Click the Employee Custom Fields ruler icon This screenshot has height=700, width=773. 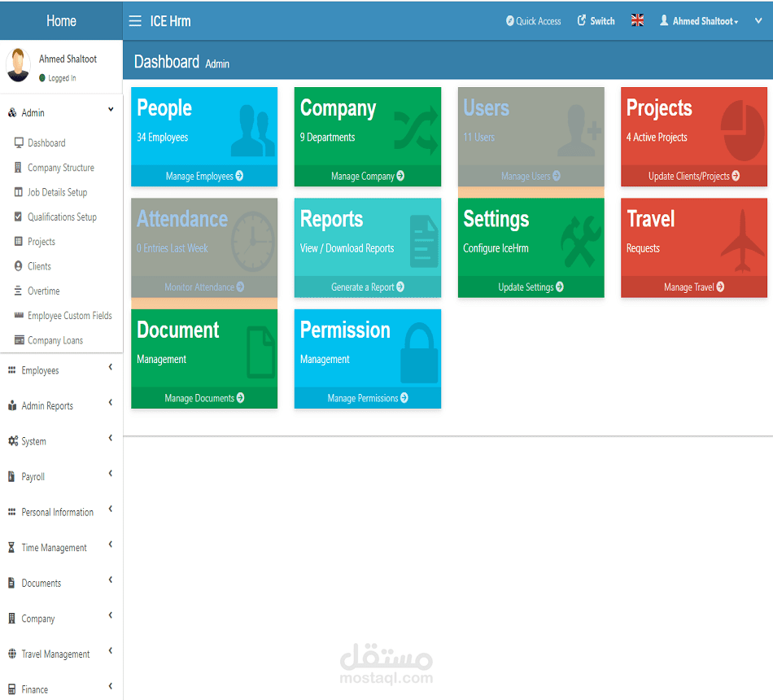click(19, 315)
